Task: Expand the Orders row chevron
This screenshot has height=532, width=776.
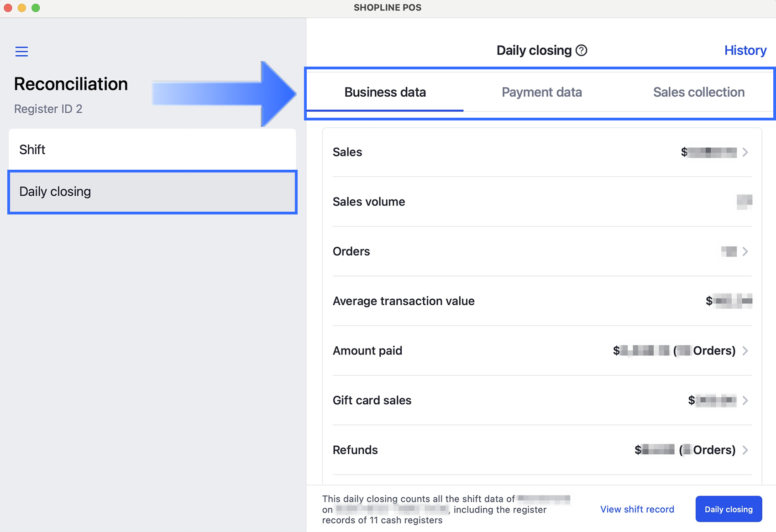Action: [x=745, y=251]
